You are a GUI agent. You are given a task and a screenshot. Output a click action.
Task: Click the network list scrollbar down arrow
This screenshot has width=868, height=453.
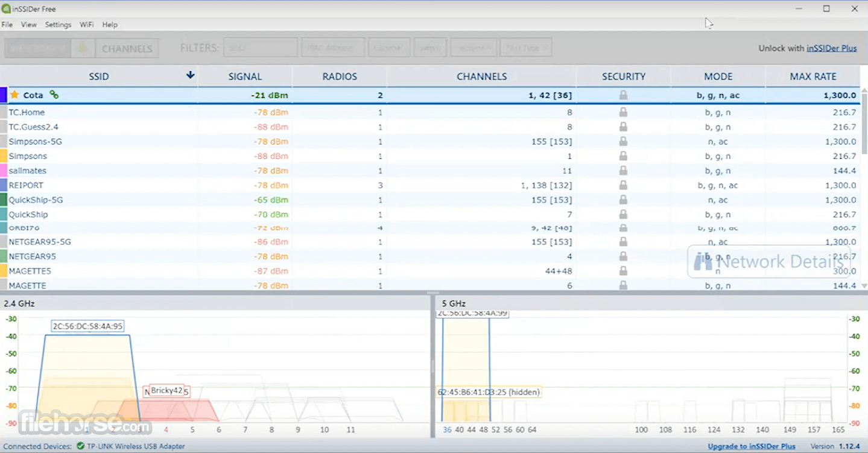click(864, 286)
